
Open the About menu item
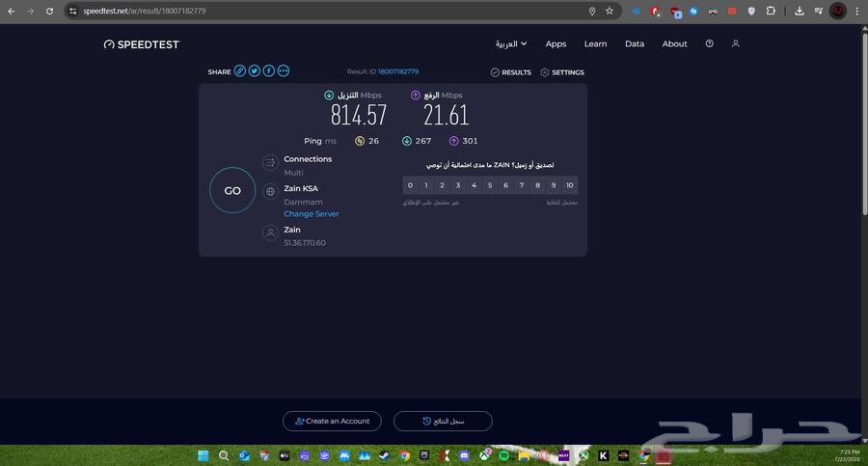(674, 43)
